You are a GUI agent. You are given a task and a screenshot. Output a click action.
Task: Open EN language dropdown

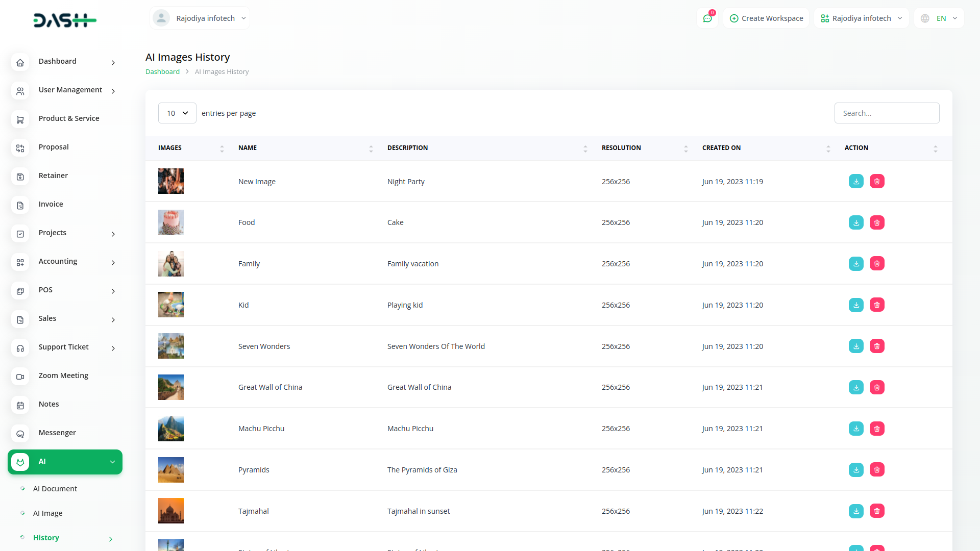[940, 18]
